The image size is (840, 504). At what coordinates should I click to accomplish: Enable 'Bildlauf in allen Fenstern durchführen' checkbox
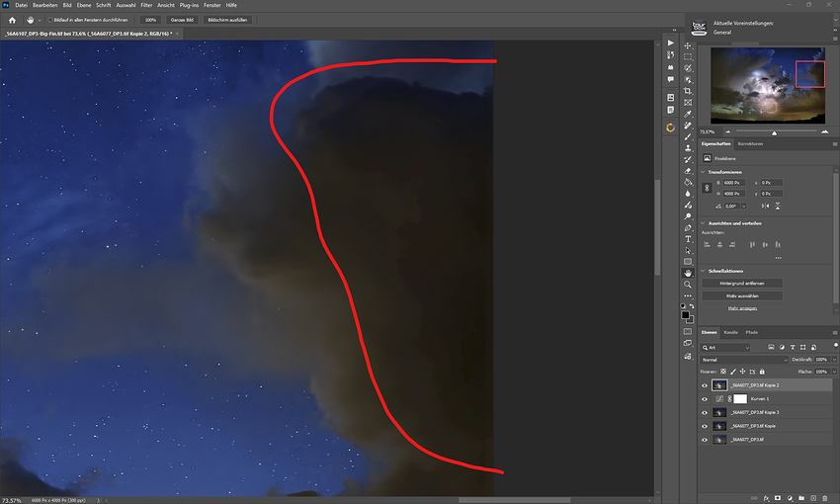coord(48,19)
